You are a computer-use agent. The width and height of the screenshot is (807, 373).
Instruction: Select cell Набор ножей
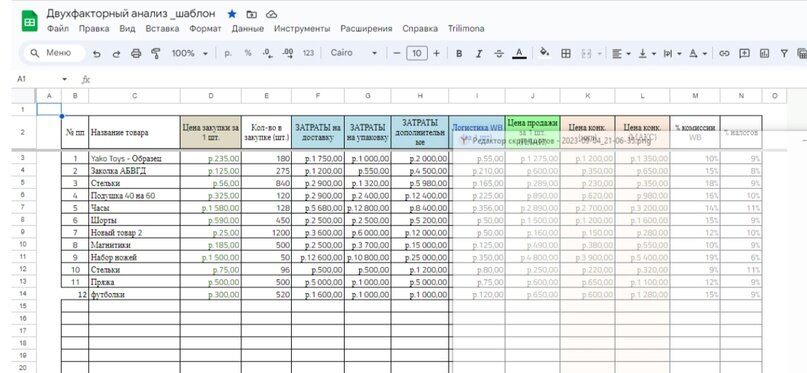click(x=134, y=257)
